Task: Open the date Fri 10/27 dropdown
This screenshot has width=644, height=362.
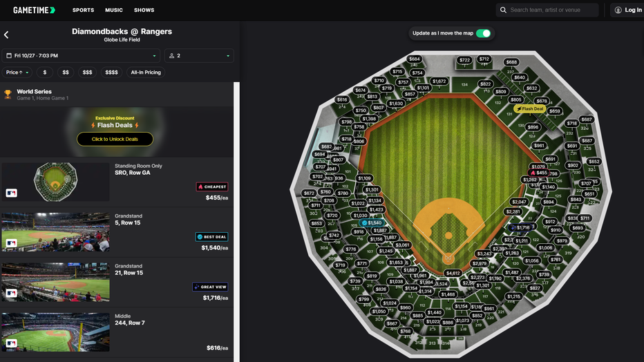Action: [x=81, y=55]
